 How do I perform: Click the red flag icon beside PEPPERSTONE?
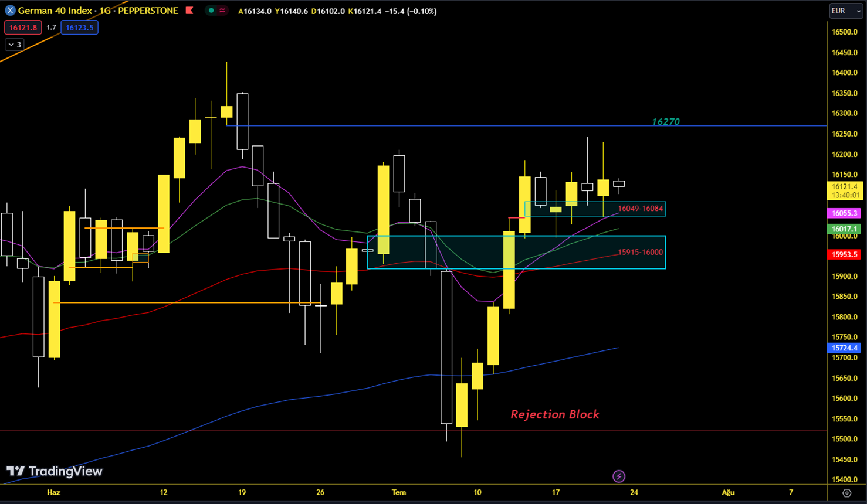[x=189, y=11]
